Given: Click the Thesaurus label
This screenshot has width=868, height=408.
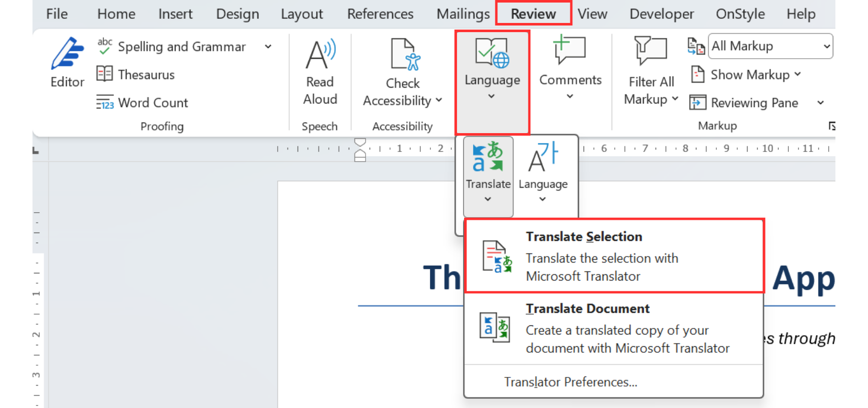Looking at the screenshot, I should click(147, 74).
